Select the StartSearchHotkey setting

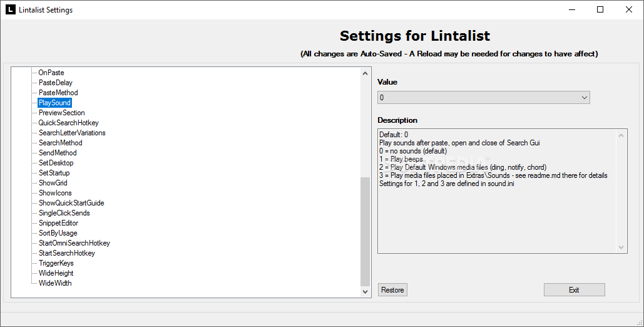pyautogui.click(x=66, y=252)
